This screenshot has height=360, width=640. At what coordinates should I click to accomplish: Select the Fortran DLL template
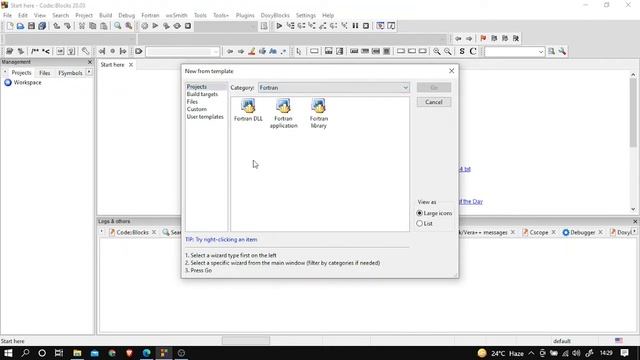(x=248, y=110)
